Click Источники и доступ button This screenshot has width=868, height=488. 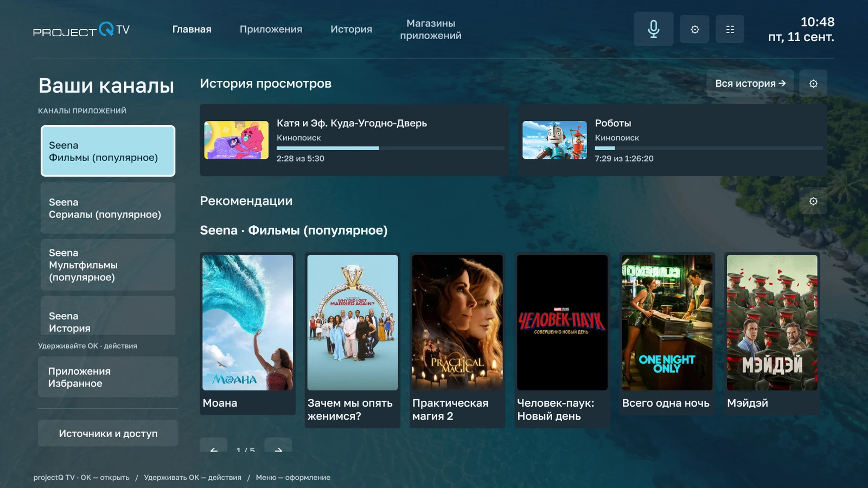click(108, 433)
